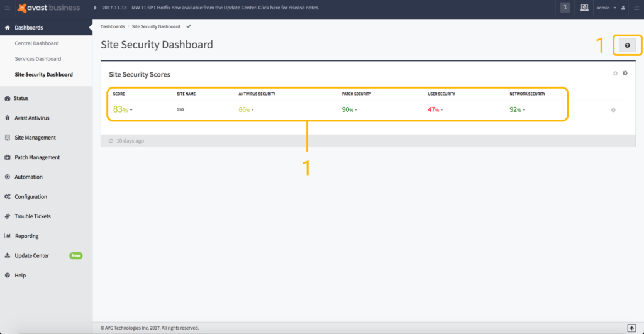This screenshot has height=334, width=644.
Task: Toggle the checkmark next to breadcrumb
Action: coord(189,26)
